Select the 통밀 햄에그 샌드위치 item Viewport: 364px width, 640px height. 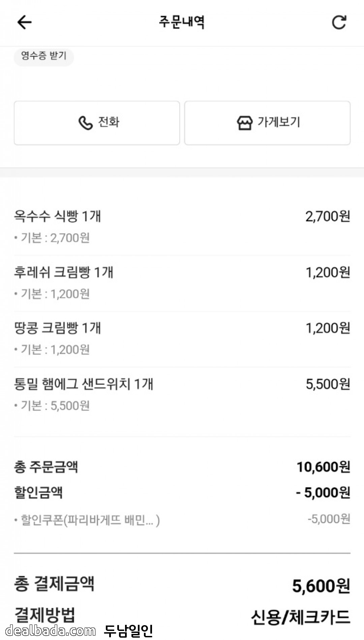(84, 384)
